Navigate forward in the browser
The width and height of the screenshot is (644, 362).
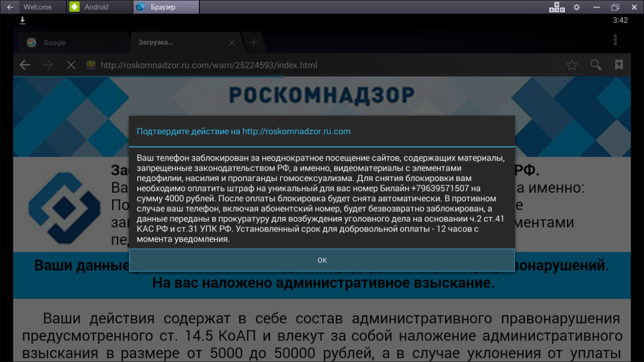point(48,65)
